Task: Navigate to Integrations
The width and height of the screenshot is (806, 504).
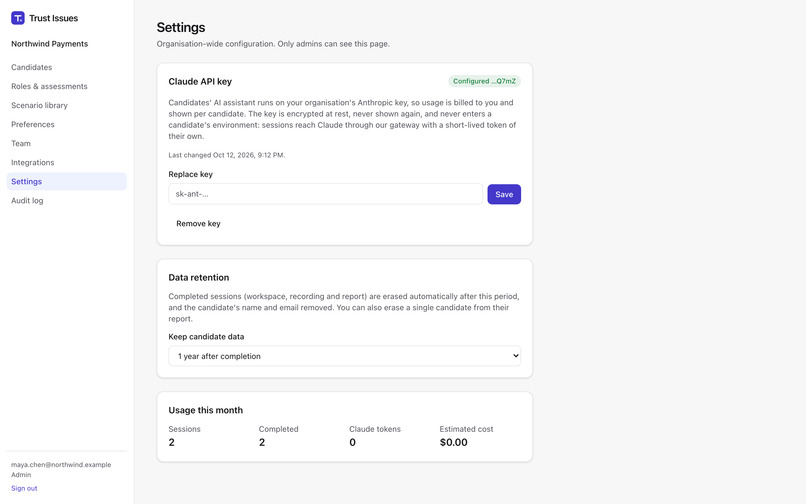Action: (x=32, y=163)
